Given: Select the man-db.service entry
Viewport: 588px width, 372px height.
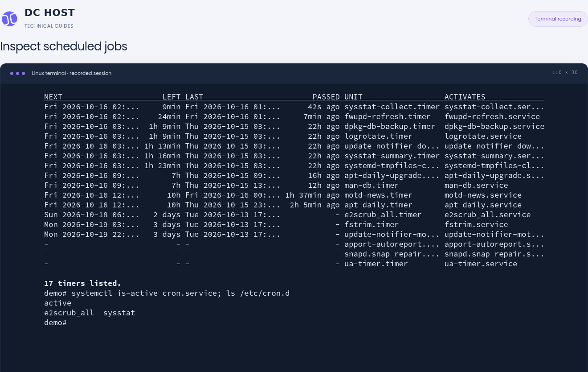Looking at the screenshot, I should click(x=476, y=185).
